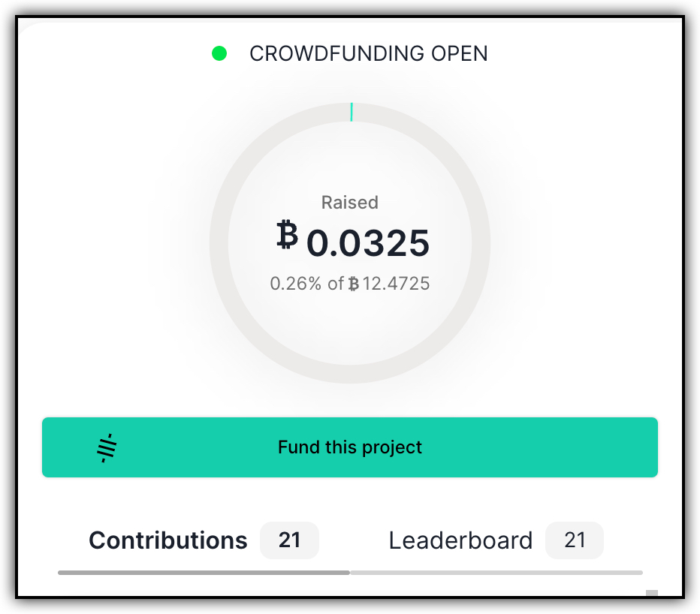Click the green crowdfunding status dot
This screenshot has height=614, width=700.
[219, 53]
